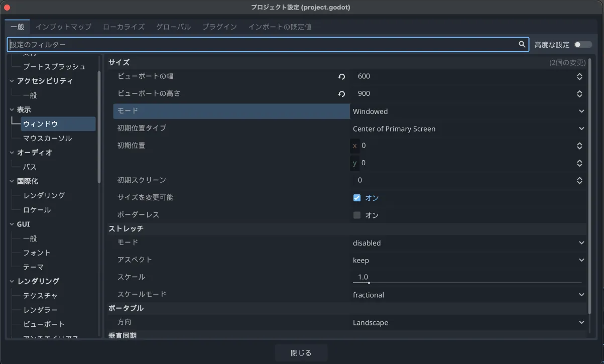The height and width of the screenshot is (364, 604).
Task: Click the magnifier icon in the filter bar
Action: click(x=522, y=44)
